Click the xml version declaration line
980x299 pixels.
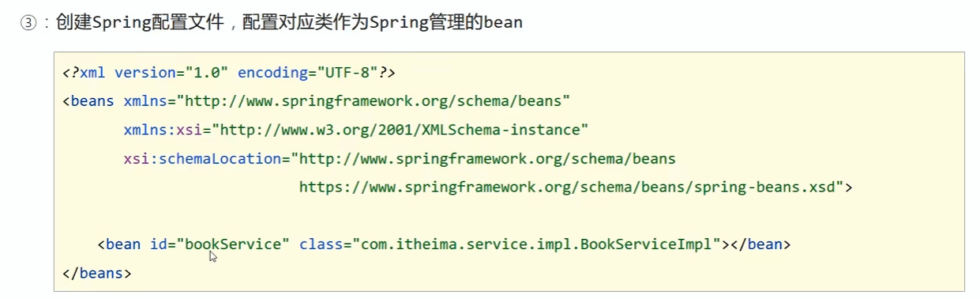(x=229, y=73)
